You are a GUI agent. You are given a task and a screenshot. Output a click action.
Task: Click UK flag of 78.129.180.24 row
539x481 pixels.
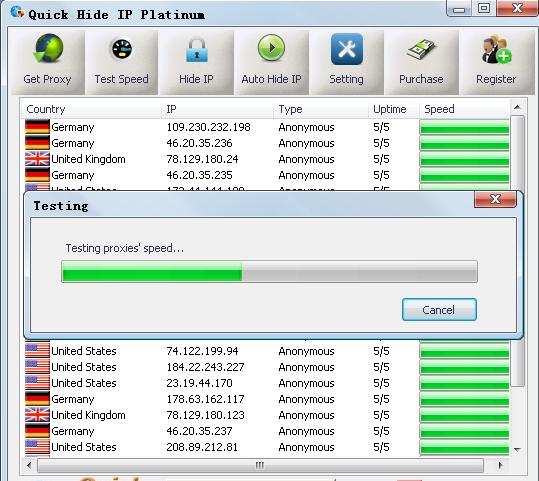pyautogui.click(x=37, y=159)
